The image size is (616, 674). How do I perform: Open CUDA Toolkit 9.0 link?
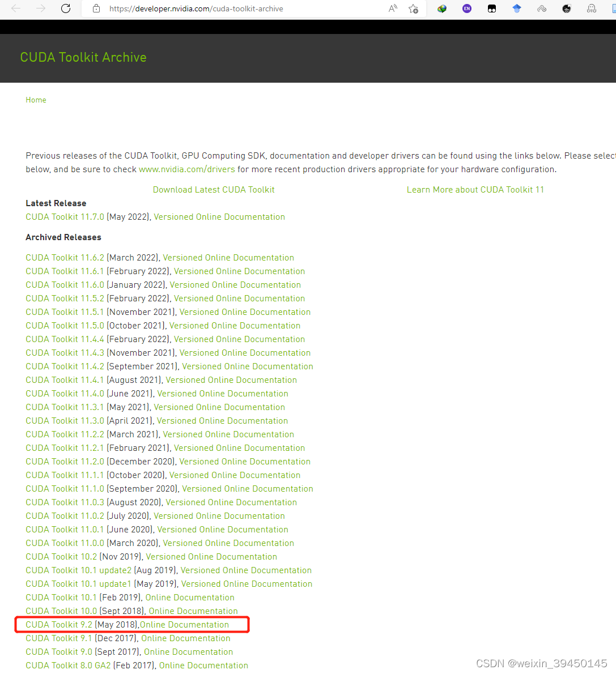[x=59, y=652]
